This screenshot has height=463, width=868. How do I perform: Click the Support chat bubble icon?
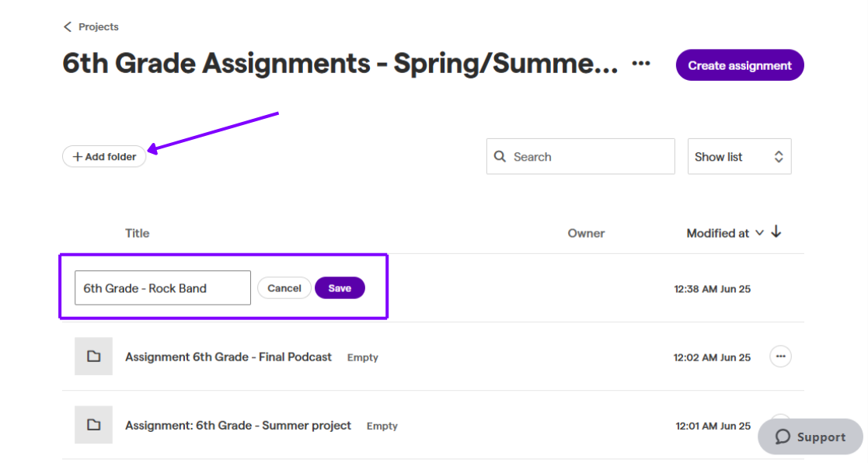pos(783,437)
